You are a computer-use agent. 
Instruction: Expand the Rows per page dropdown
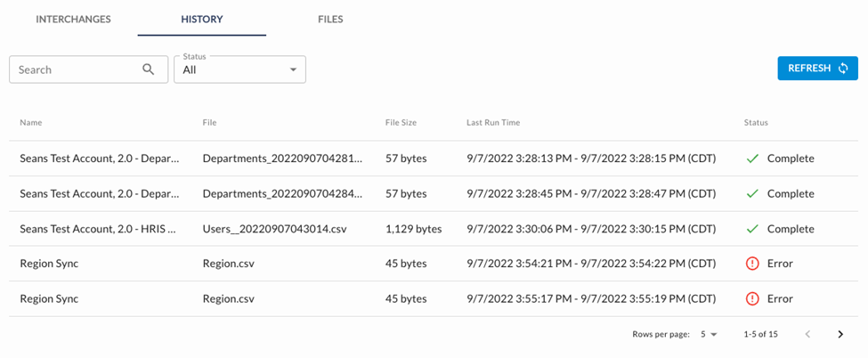pos(708,335)
